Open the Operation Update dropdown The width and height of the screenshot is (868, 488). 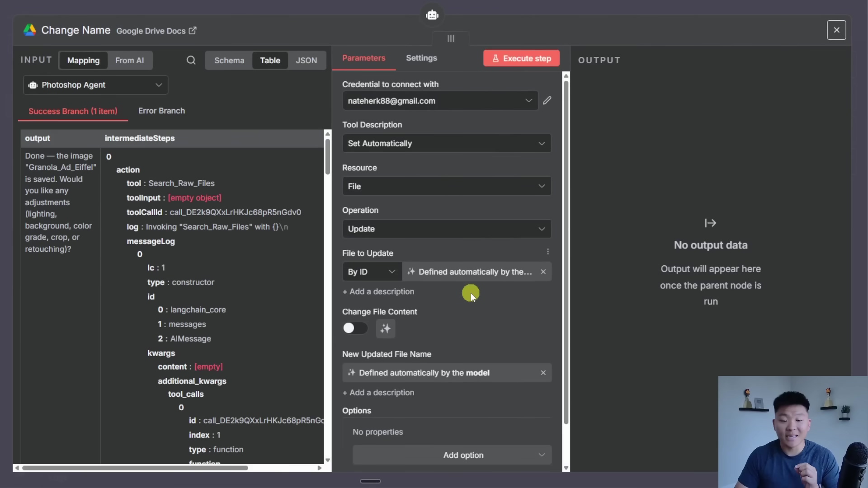(447, 229)
